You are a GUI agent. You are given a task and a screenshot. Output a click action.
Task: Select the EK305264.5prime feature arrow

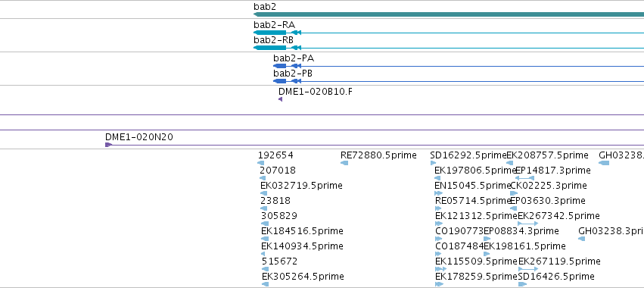266,284
